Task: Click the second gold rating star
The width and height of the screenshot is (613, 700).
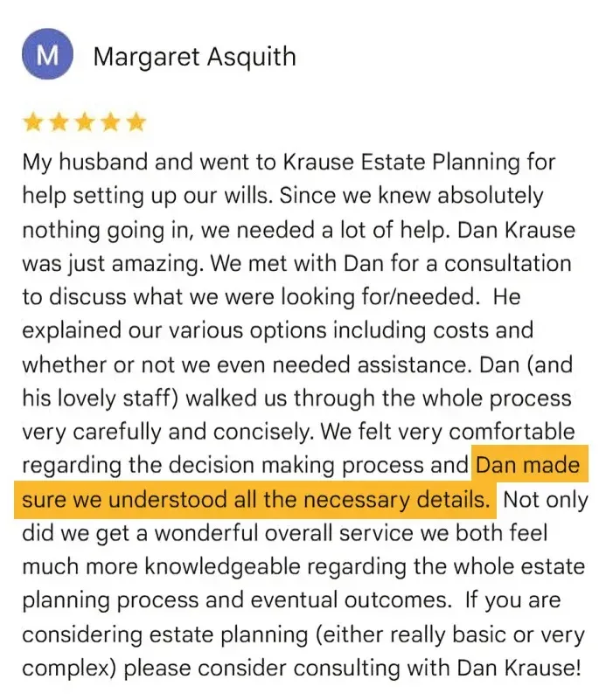Action: point(59,121)
